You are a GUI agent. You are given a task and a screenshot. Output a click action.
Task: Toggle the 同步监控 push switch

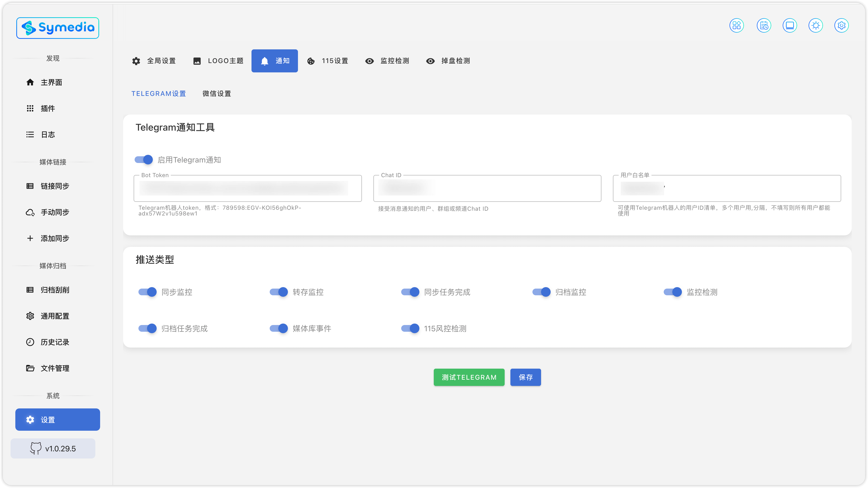click(148, 292)
